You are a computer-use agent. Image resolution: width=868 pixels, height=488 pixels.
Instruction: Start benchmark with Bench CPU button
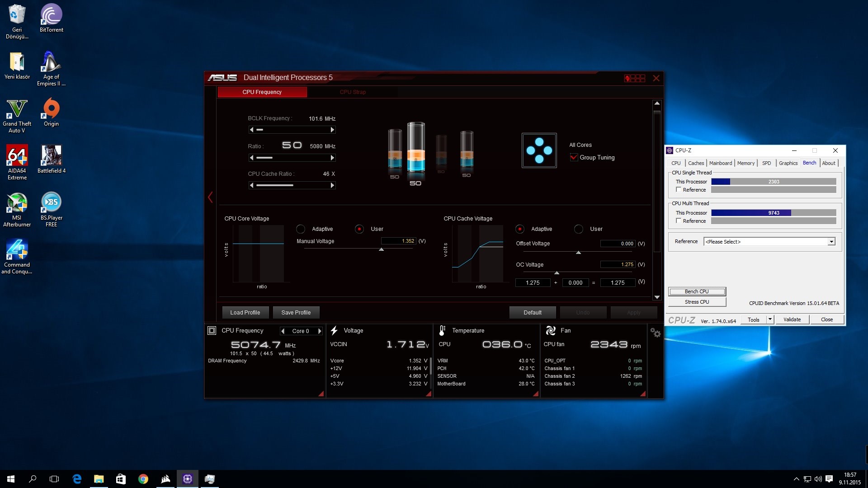click(697, 291)
